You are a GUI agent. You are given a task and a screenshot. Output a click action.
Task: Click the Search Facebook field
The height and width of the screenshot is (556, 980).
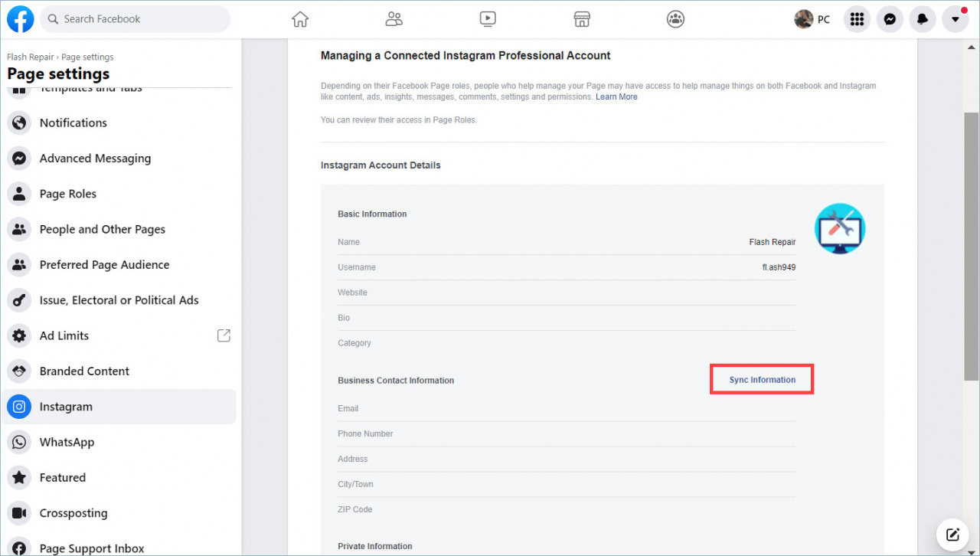coord(136,19)
